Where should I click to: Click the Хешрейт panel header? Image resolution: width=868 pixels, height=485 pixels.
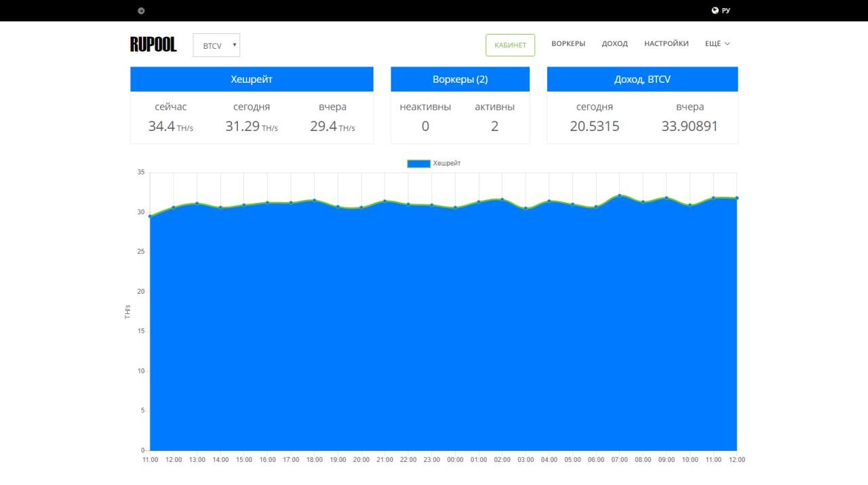point(252,79)
